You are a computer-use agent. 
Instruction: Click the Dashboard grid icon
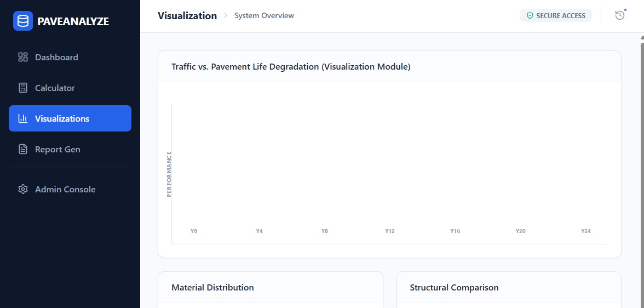pos(23,57)
